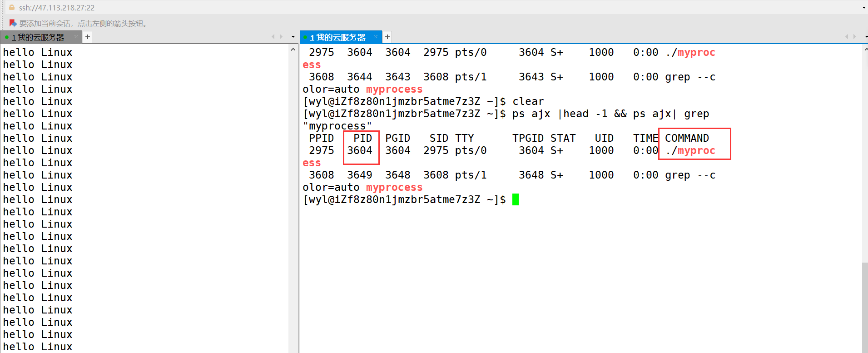This screenshot has height=353, width=868.
Task: Click the scrollbar thumb of the ps output pane
Action: click(865, 307)
